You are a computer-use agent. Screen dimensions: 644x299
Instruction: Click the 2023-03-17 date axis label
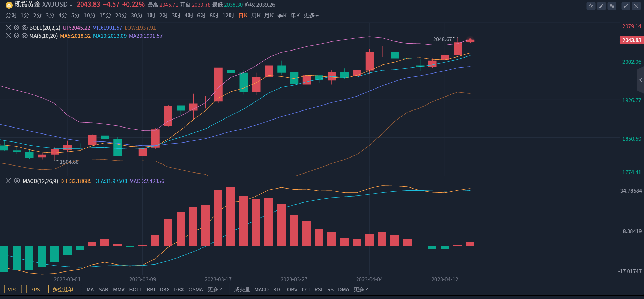(218, 279)
